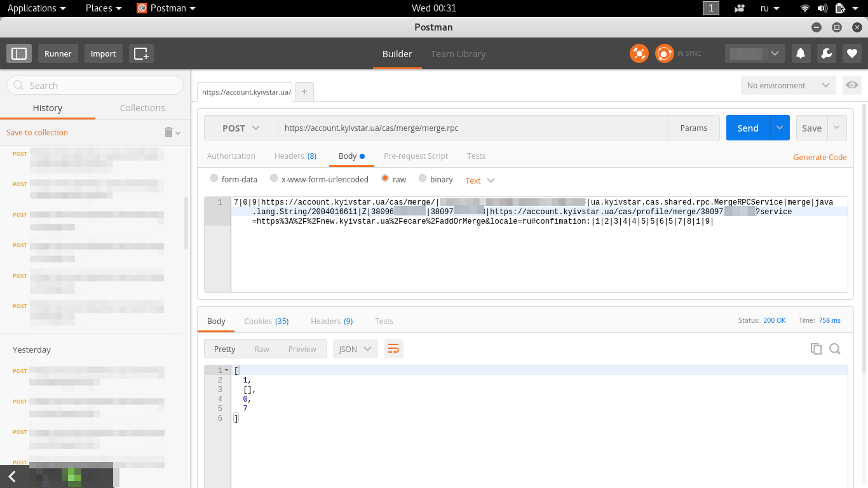The image size is (868, 488).
Task: Open the Runner
Action: click(x=58, y=53)
